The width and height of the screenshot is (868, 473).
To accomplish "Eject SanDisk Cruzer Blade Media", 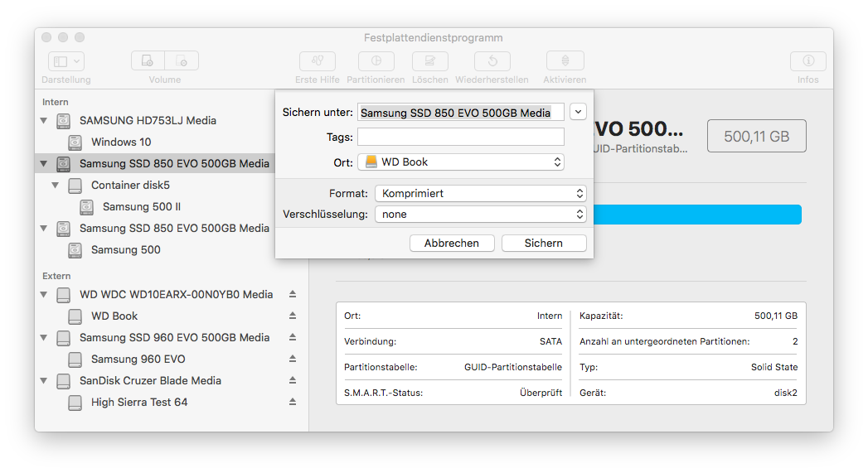I will click(293, 380).
